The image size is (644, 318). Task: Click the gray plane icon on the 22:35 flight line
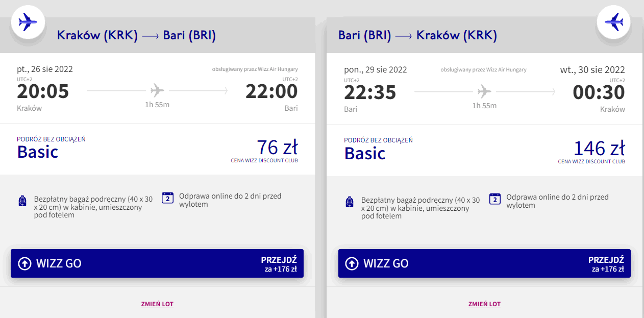point(484,91)
